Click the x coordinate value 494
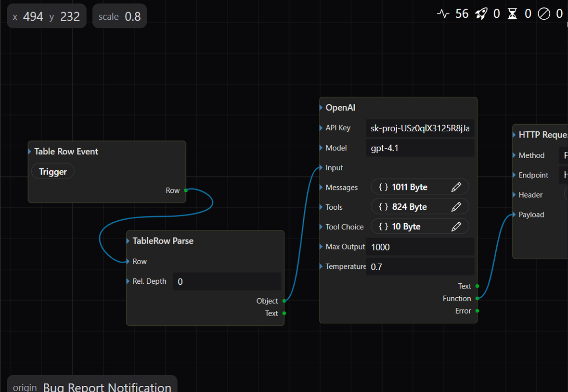 point(33,17)
